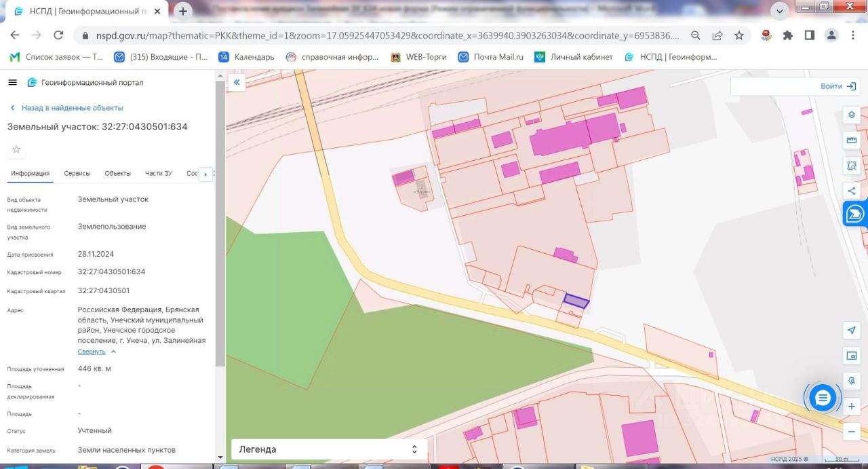Screen dimensions: 868x469
Task: Zoom out on the map
Action: click(852, 431)
